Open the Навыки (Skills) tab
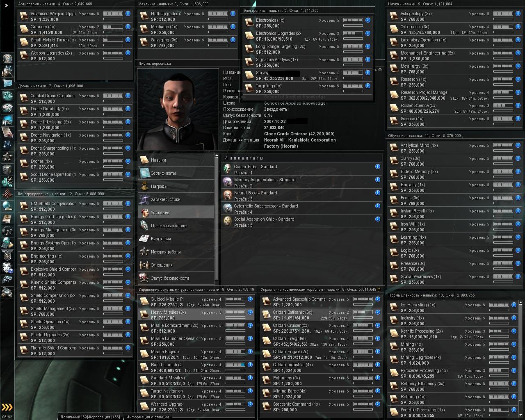 [176, 160]
